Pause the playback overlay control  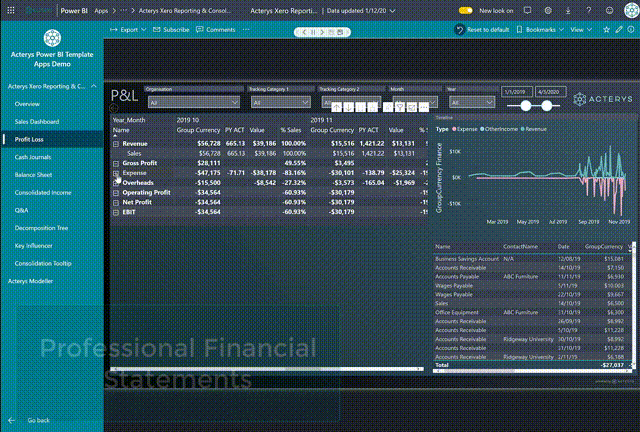313,32
